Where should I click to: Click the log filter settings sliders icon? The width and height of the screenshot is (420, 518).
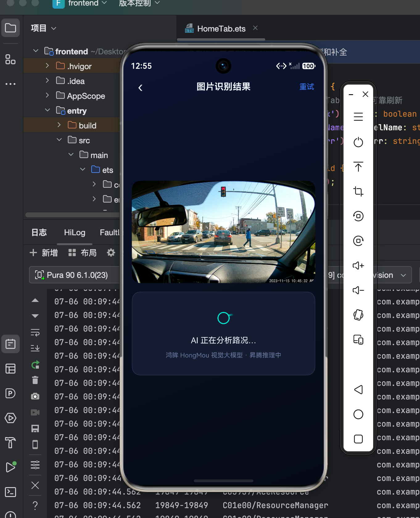pyautogui.click(x=35, y=465)
